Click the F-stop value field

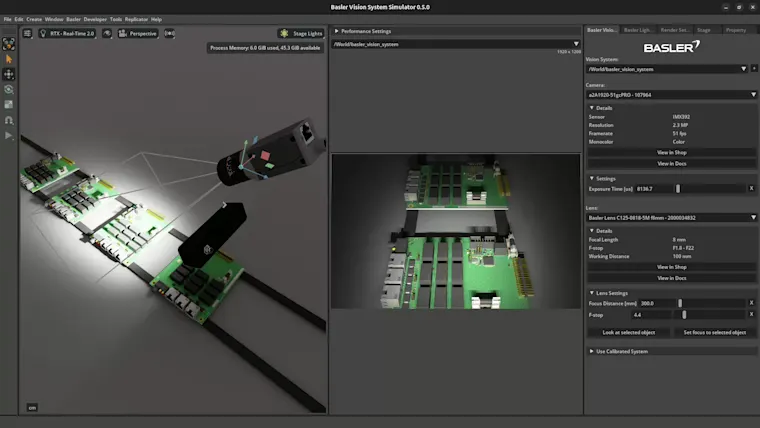tap(652, 315)
